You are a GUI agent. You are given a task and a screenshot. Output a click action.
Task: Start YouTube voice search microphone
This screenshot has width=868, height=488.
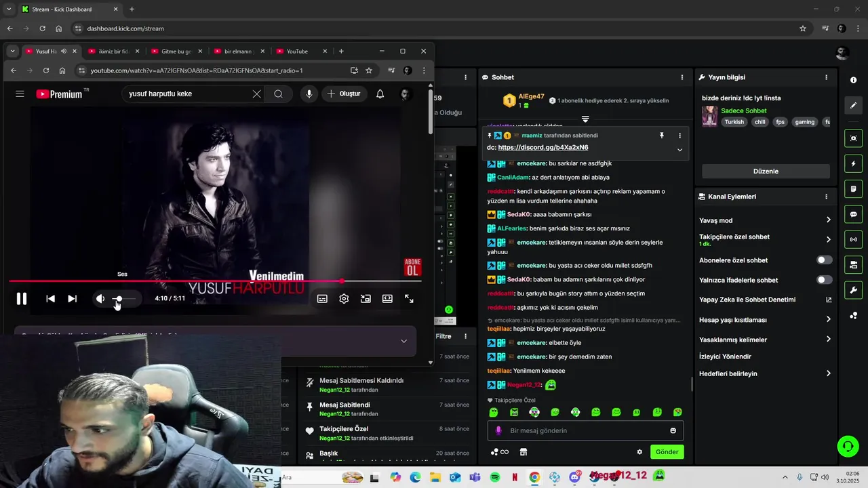[309, 94]
